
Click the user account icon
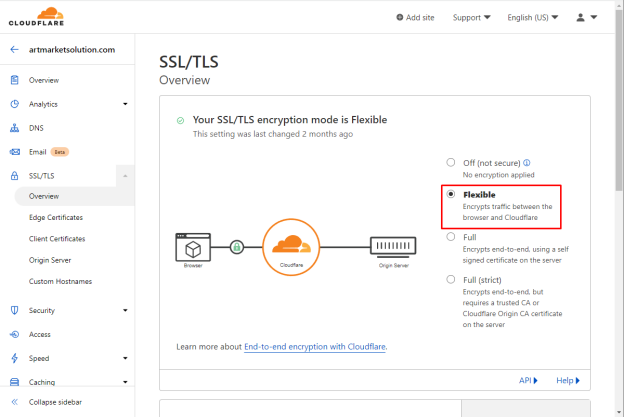580,17
